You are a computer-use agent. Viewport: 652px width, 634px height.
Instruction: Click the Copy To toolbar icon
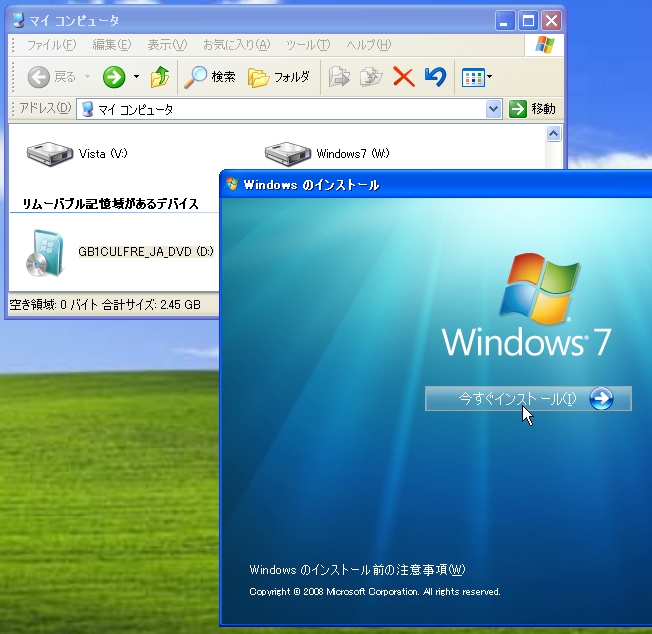(x=371, y=77)
